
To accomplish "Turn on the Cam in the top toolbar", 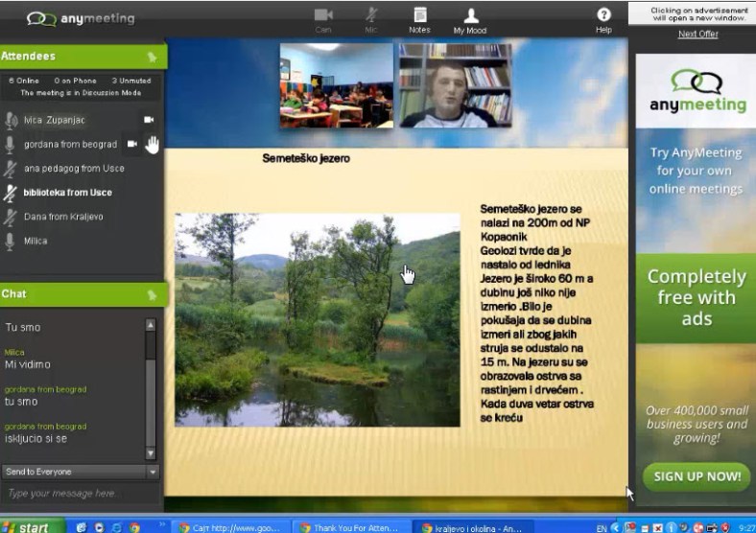I will 323,17.
